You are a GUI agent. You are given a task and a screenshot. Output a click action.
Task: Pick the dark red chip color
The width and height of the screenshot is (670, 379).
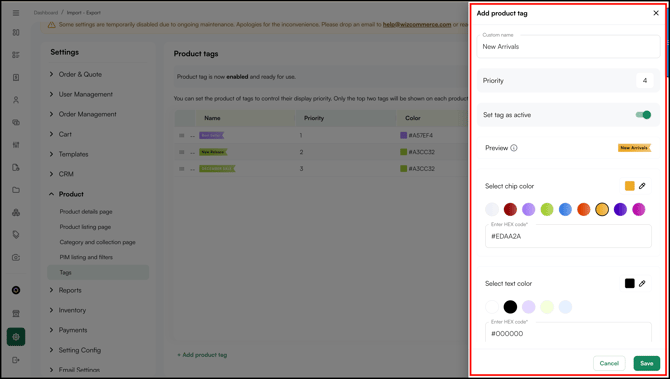tap(510, 209)
